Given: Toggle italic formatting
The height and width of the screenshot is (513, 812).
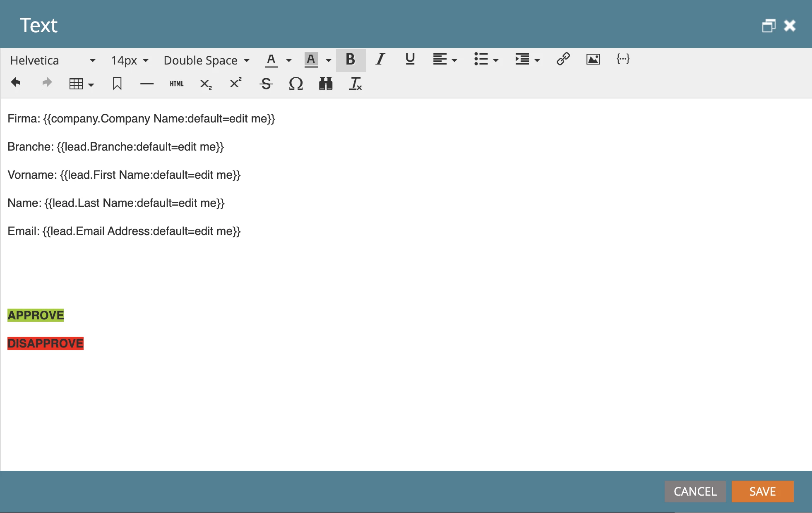Looking at the screenshot, I should tap(380, 60).
